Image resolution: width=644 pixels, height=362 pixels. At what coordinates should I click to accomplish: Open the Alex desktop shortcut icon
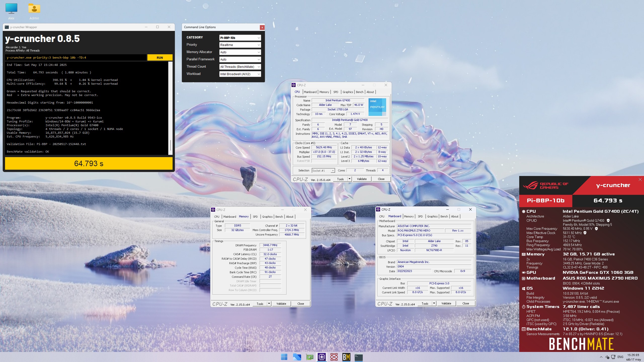coord(11,11)
